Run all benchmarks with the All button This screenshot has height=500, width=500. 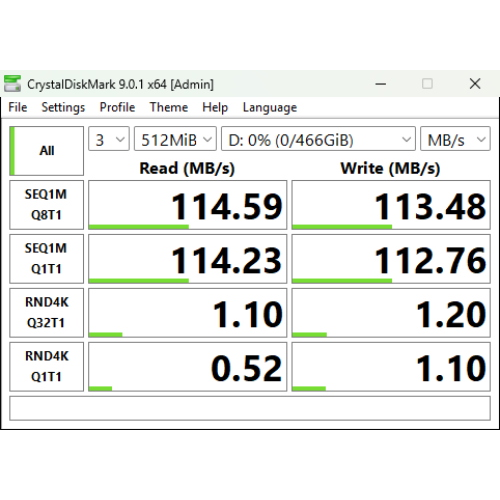click(x=46, y=151)
